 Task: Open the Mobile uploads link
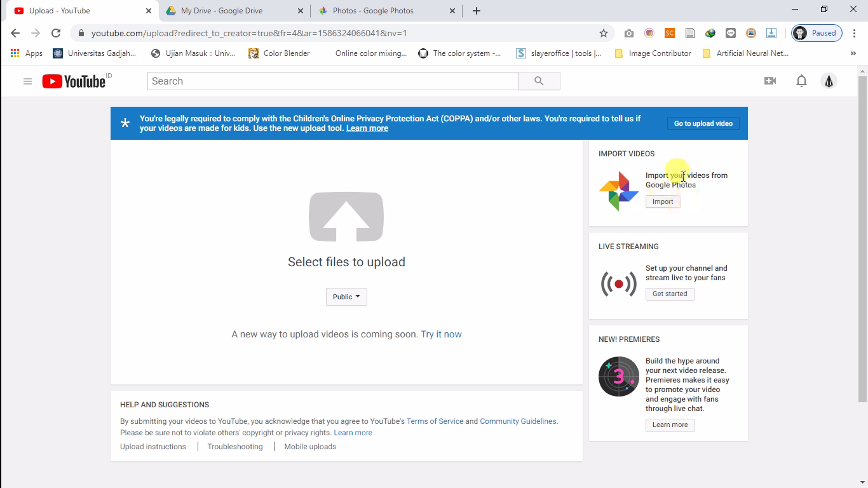click(310, 447)
